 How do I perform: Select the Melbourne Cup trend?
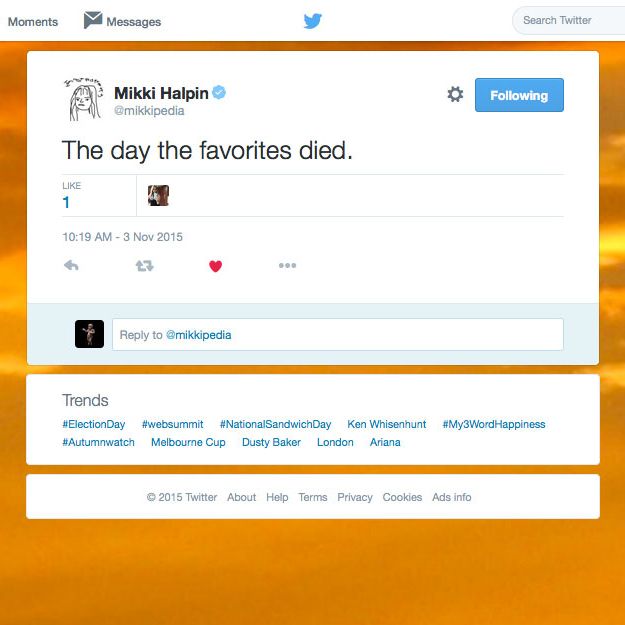pyautogui.click(x=188, y=442)
